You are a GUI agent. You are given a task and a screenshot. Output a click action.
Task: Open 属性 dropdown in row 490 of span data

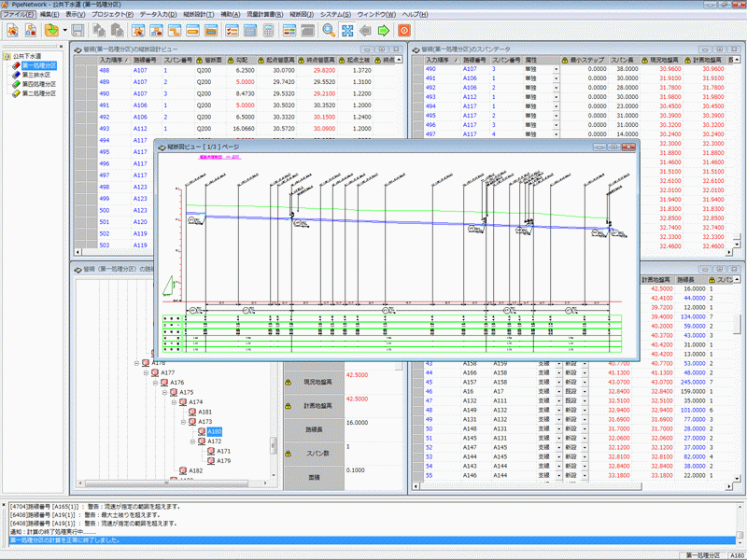coord(556,69)
